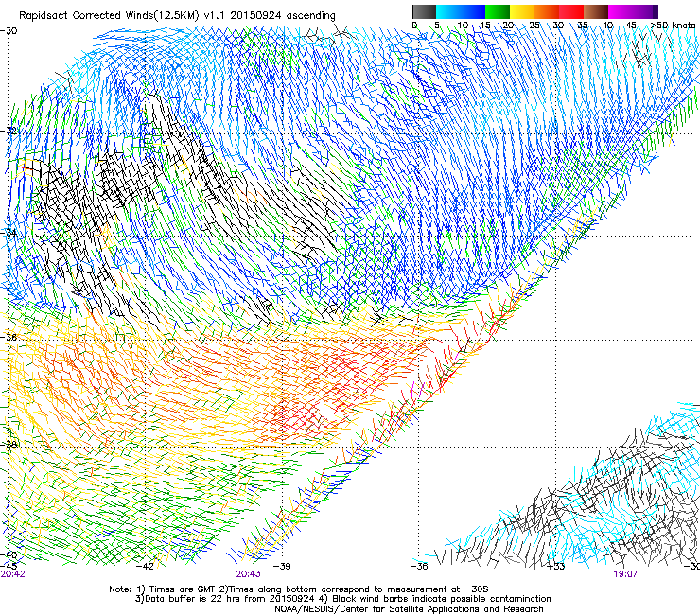
Task: Click the "-40" latitude label at bottom left
Action: click(x=9, y=555)
